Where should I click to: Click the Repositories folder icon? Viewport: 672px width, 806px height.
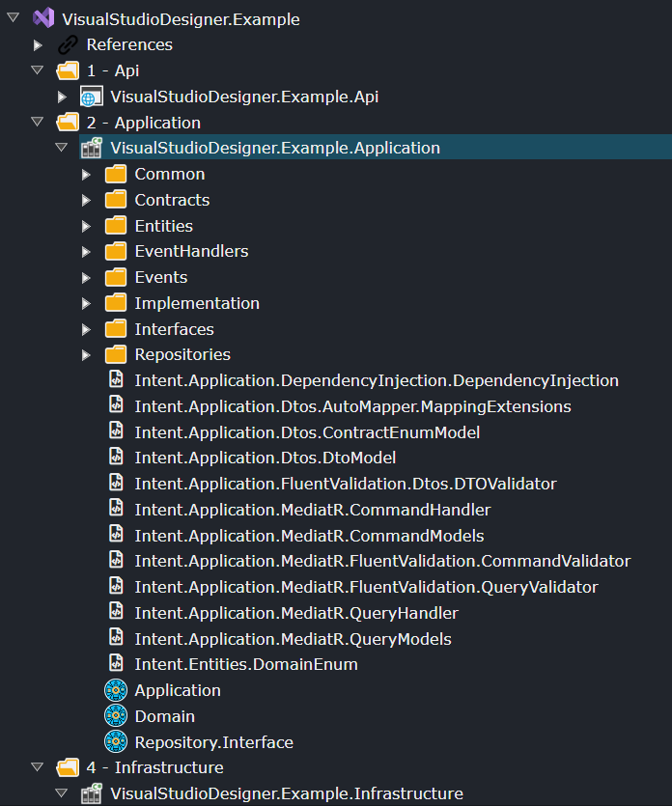tap(116, 354)
